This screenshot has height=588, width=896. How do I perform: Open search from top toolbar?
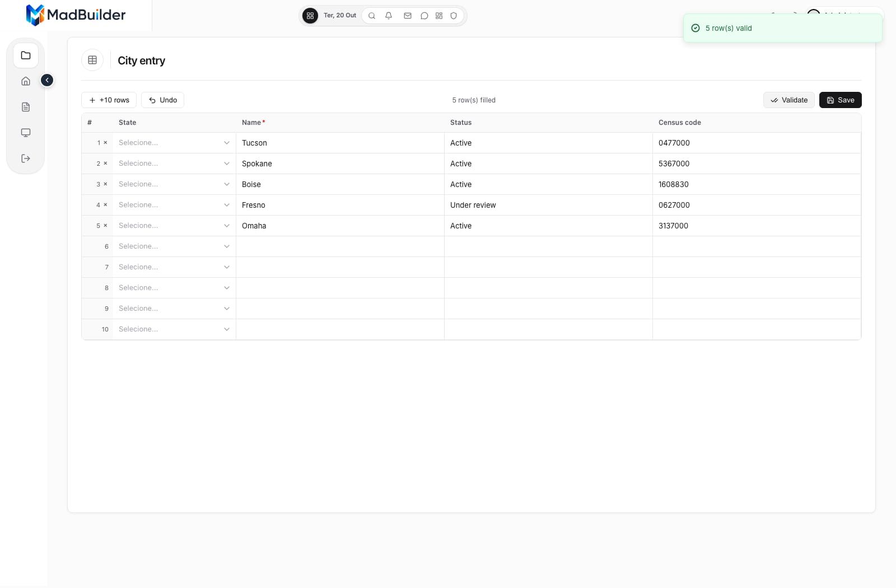[x=372, y=16]
